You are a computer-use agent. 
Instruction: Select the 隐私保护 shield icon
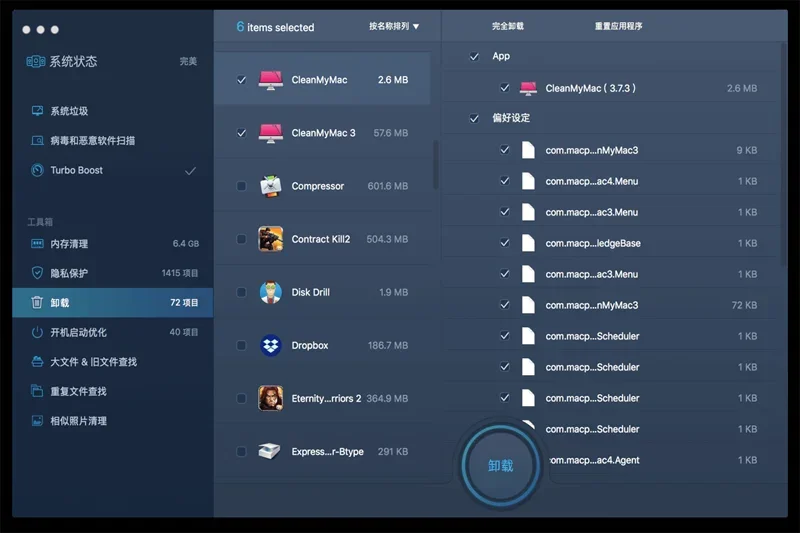(37, 273)
